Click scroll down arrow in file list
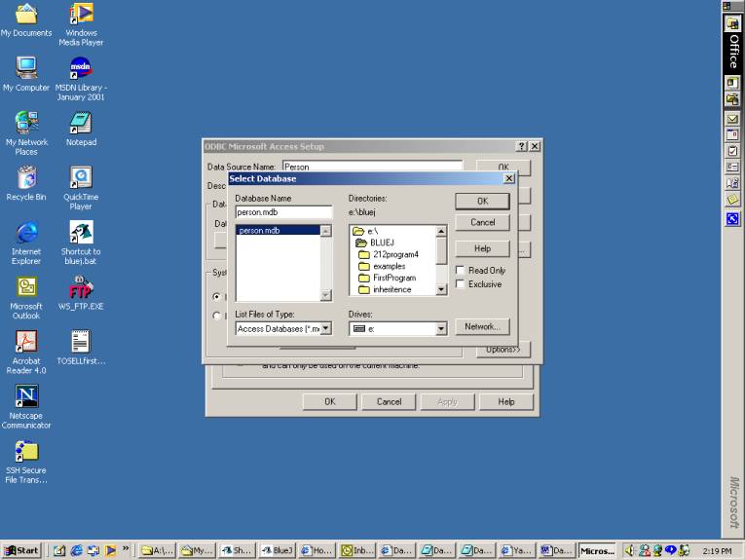 (x=326, y=295)
